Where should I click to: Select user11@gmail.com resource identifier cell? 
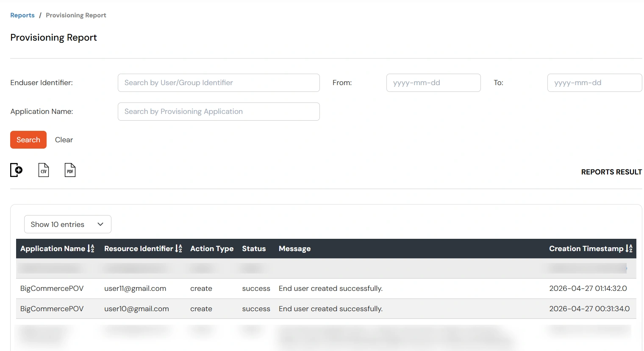point(135,288)
